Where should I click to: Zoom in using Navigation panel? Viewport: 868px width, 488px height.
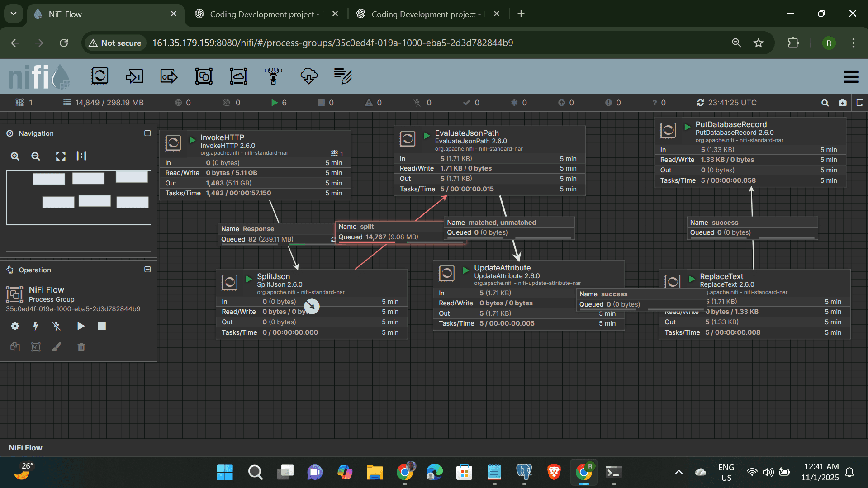pos(15,156)
